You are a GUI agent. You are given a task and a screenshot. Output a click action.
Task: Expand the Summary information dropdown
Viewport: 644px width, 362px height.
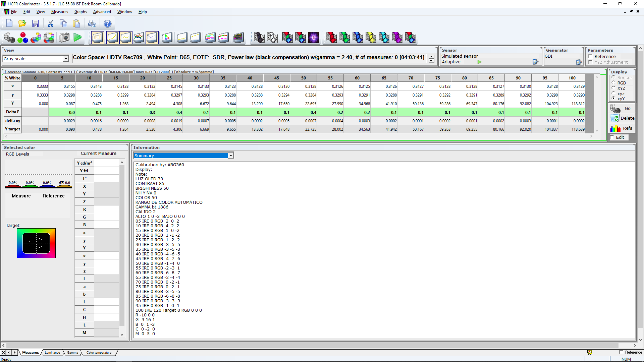point(231,156)
